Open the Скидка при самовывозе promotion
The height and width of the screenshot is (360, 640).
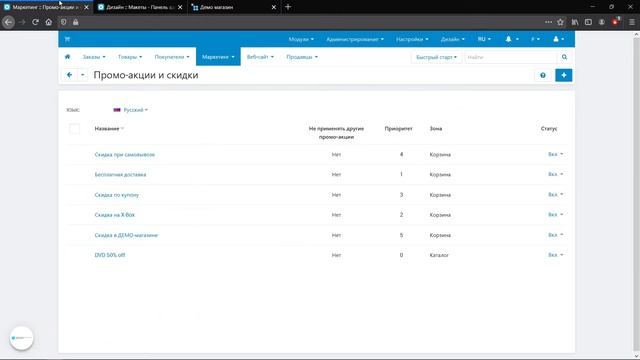(124, 155)
